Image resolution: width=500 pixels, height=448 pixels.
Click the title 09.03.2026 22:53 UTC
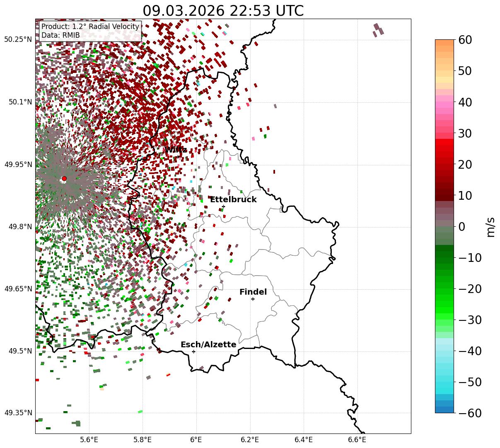pyautogui.click(x=223, y=10)
